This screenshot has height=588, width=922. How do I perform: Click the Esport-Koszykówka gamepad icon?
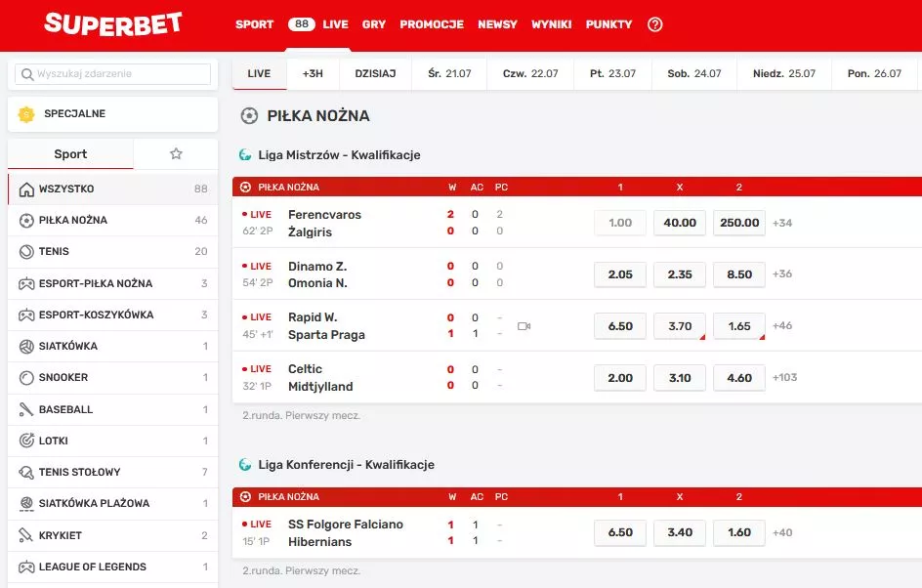coord(26,315)
